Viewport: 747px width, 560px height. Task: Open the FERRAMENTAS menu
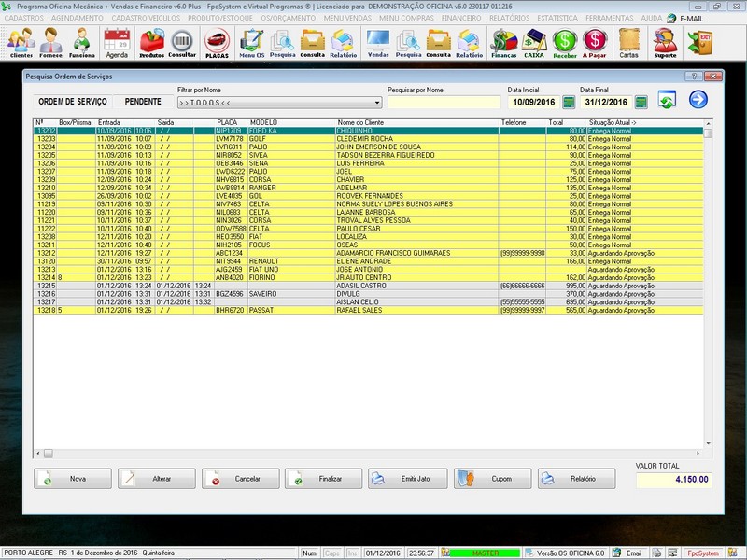pyautogui.click(x=610, y=18)
